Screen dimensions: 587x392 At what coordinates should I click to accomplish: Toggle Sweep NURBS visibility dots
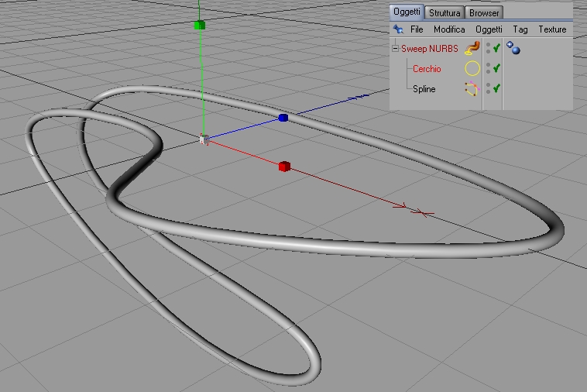click(488, 48)
